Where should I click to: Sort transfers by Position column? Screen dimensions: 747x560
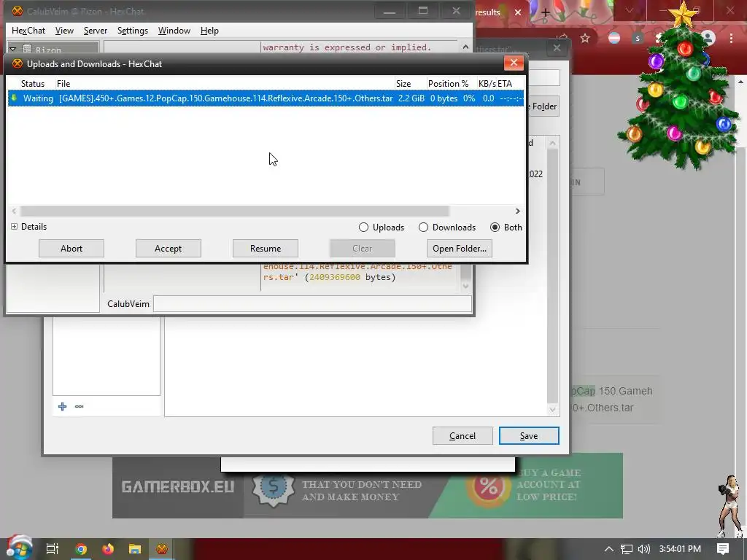(x=443, y=83)
